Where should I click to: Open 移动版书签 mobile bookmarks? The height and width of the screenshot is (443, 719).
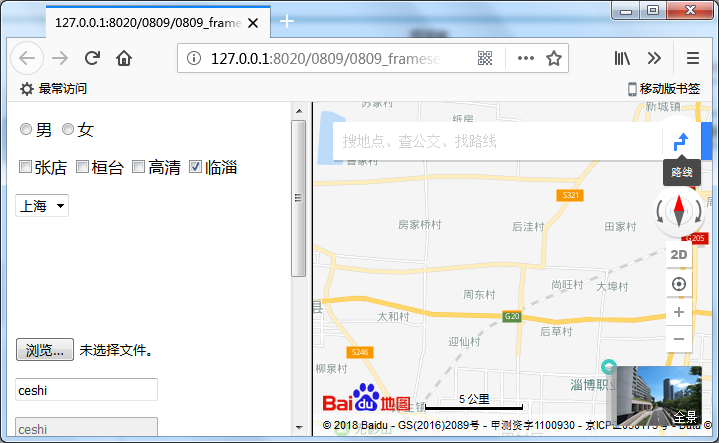pyautogui.click(x=664, y=89)
